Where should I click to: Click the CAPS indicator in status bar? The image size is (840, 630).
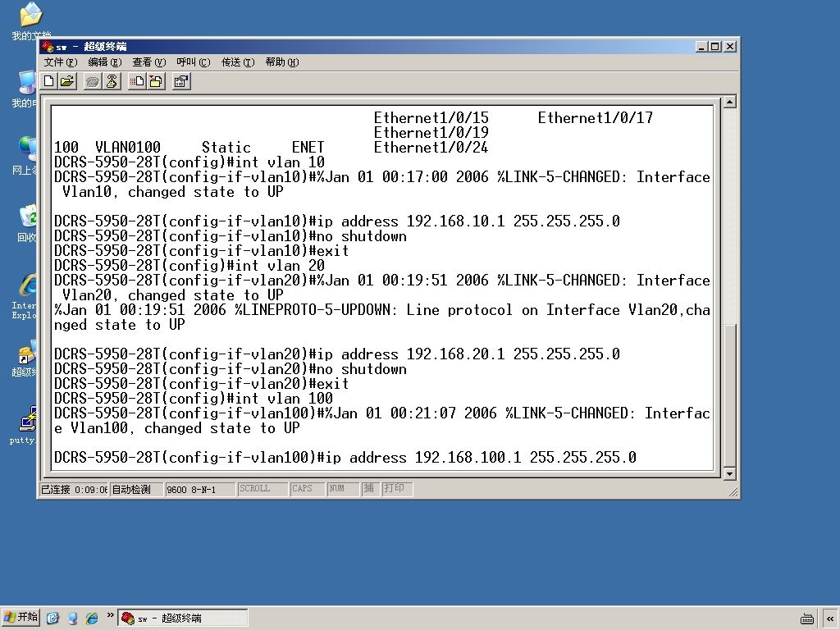coord(307,489)
